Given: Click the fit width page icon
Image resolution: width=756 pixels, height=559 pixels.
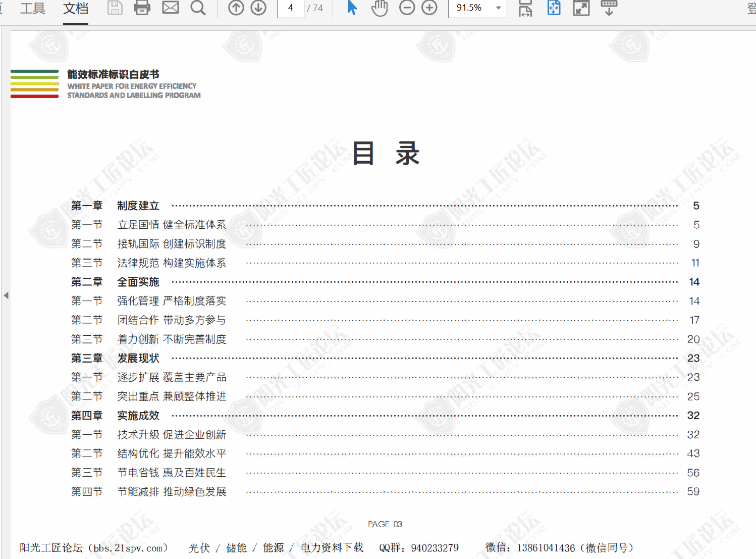Looking at the screenshot, I should [x=525, y=8].
